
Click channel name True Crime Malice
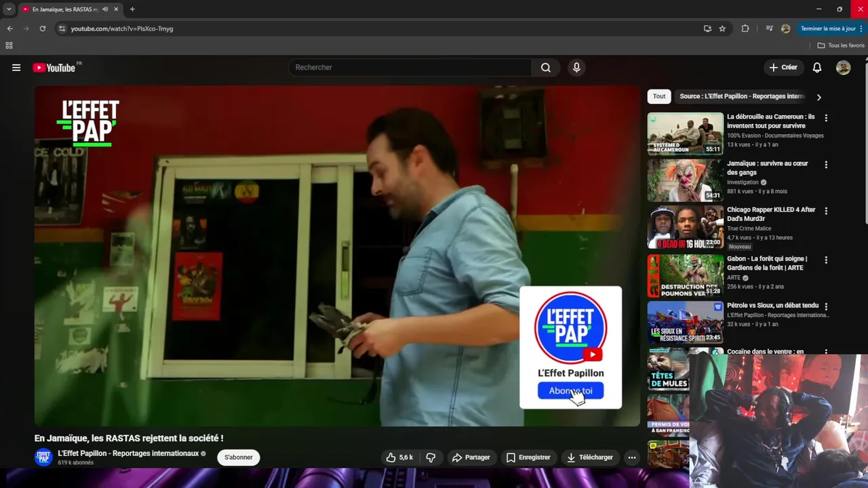point(749,228)
